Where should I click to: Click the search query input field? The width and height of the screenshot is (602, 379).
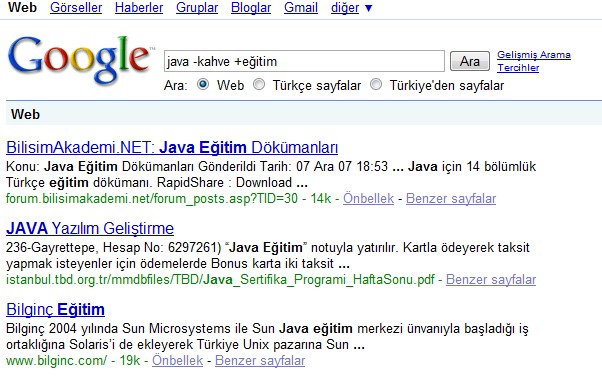click(304, 61)
